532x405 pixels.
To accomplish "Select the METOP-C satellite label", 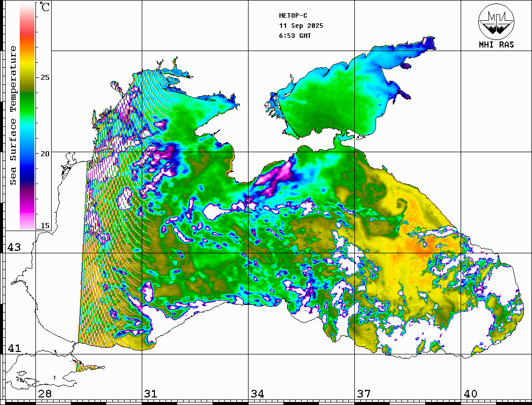I will [293, 16].
